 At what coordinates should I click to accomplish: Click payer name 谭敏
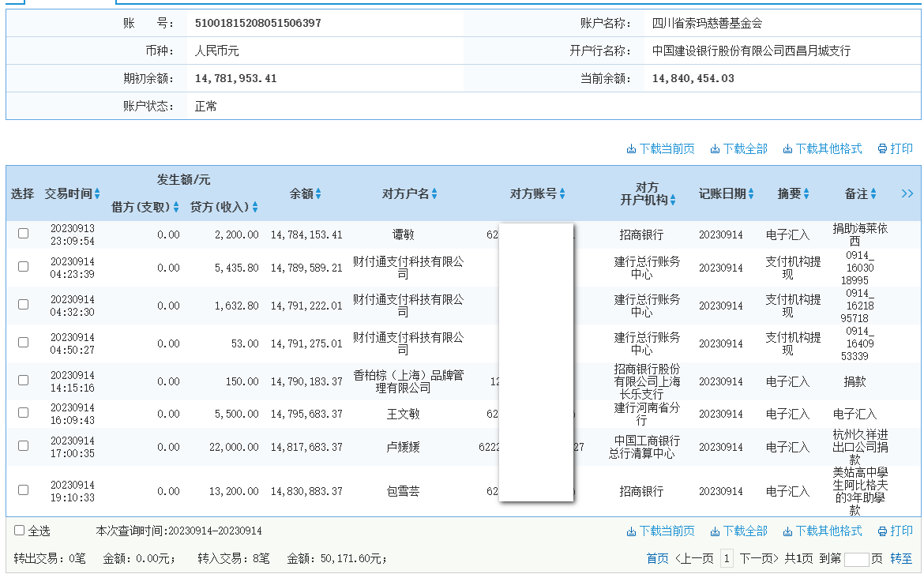[403, 235]
